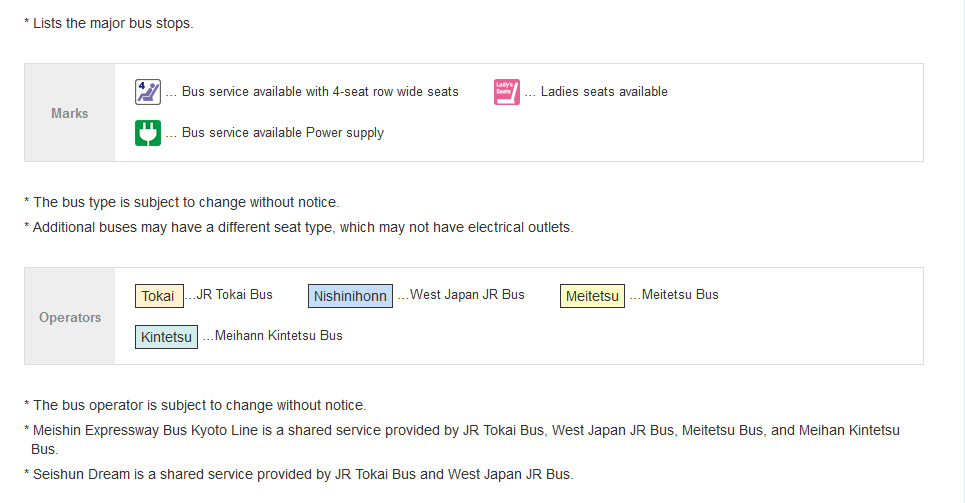Click the Marks legend header cell

[x=70, y=113]
